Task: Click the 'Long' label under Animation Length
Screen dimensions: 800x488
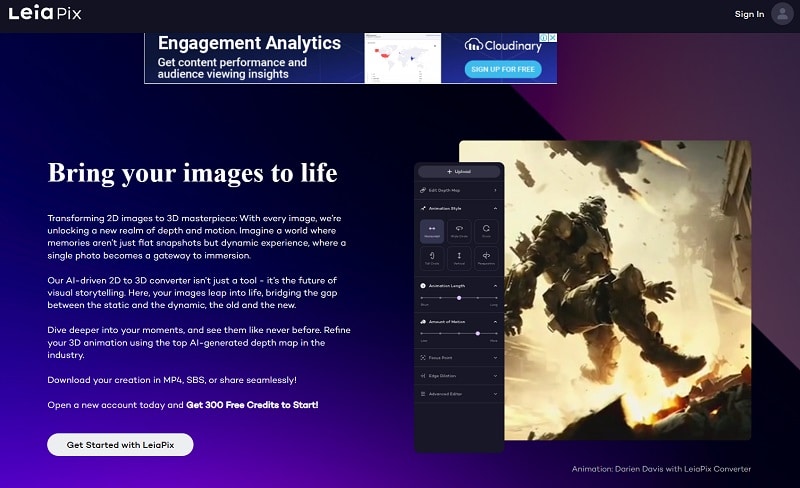Action: click(x=493, y=305)
